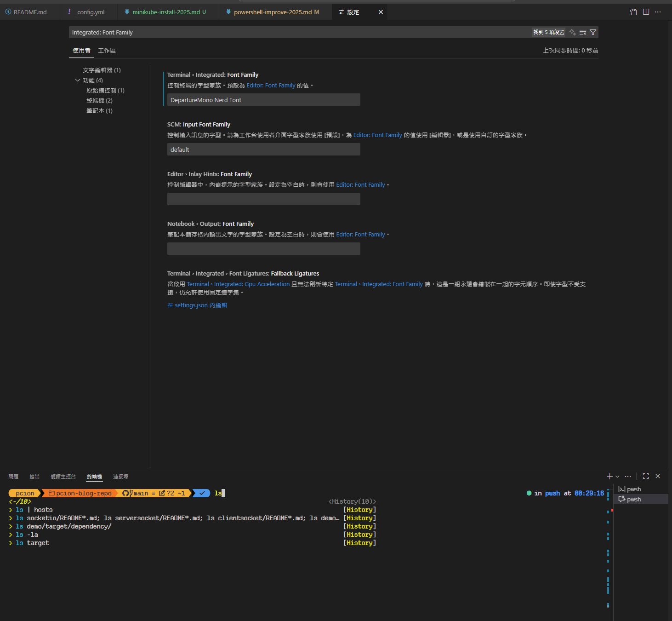
Task: Collapse the 功能 (4) tree group
Action: pos(78,80)
